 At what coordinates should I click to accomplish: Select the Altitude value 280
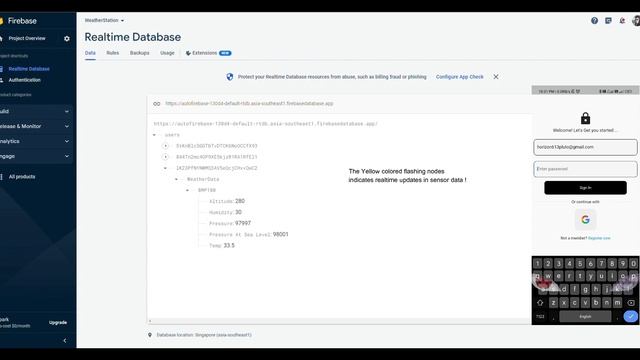pos(240,201)
